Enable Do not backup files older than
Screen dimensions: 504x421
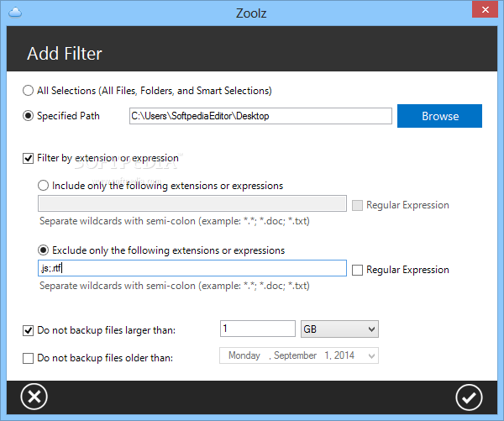[29, 357]
